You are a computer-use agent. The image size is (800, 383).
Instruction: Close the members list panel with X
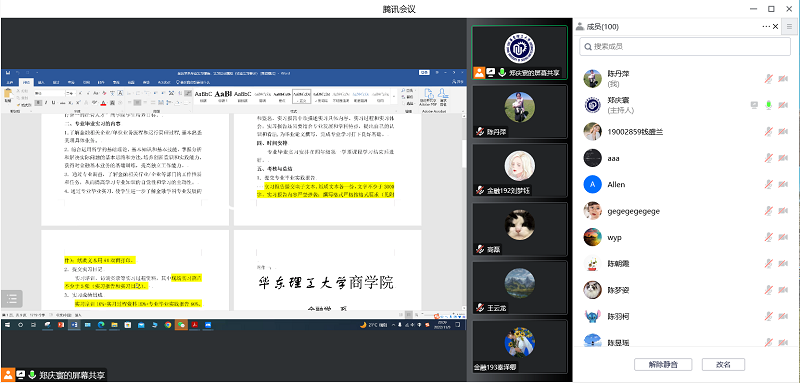click(776, 27)
